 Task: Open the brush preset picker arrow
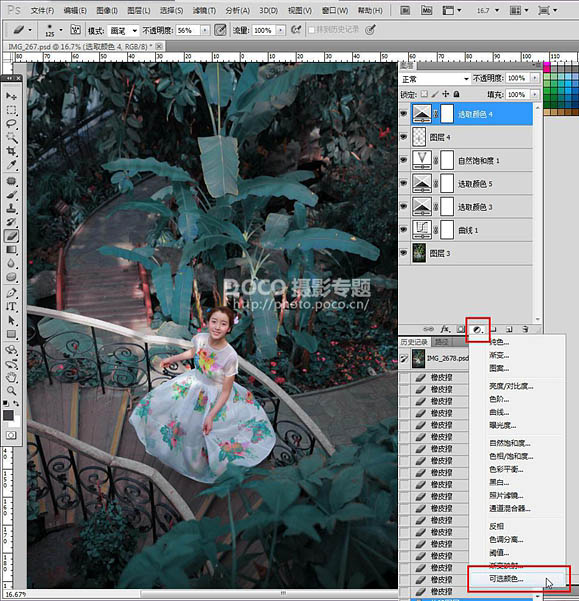pos(61,30)
